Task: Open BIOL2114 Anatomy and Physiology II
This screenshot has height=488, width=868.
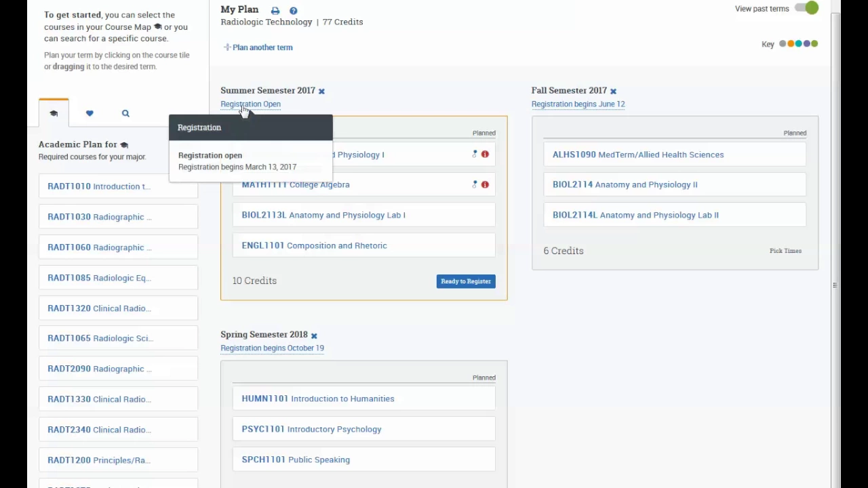Action: [x=675, y=184]
